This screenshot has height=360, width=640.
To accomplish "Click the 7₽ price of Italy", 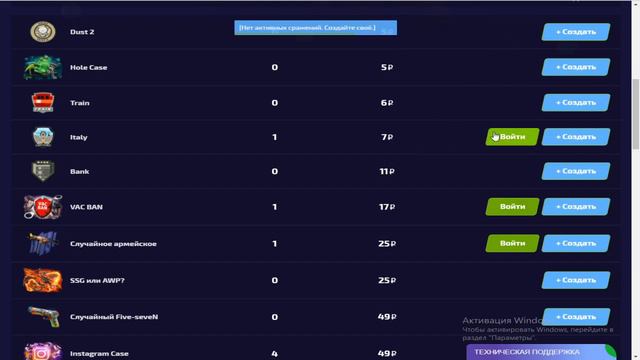I will [387, 137].
